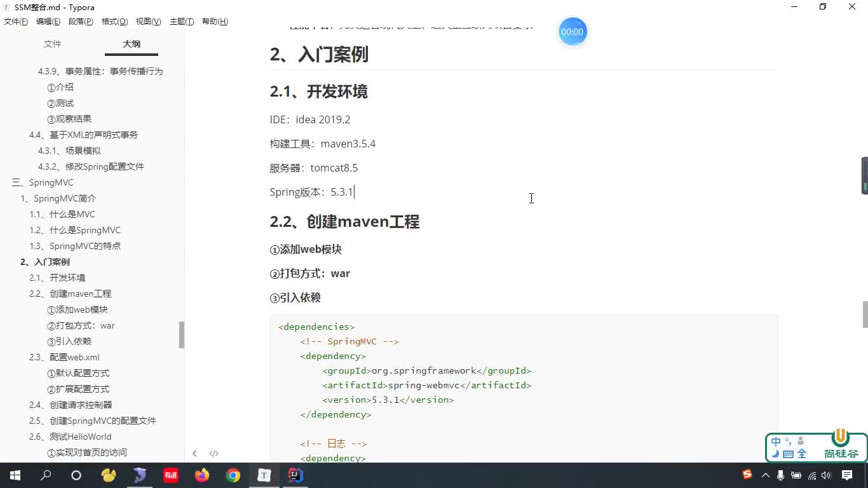Go to outline ②扩展配置方式
Image resolution: width=868 pixels, height=488 pixels.
78,389
